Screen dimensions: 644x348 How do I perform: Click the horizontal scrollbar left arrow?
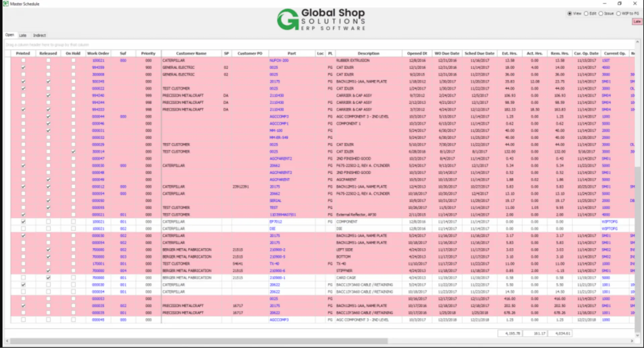tap(7, 341)
